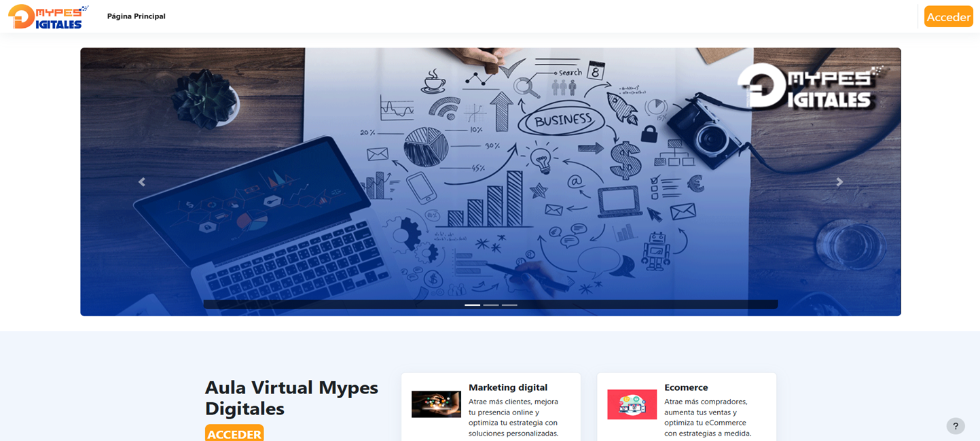Select the second carousel indicator dot
The image size is (980, 441).
tap(491, 306)
